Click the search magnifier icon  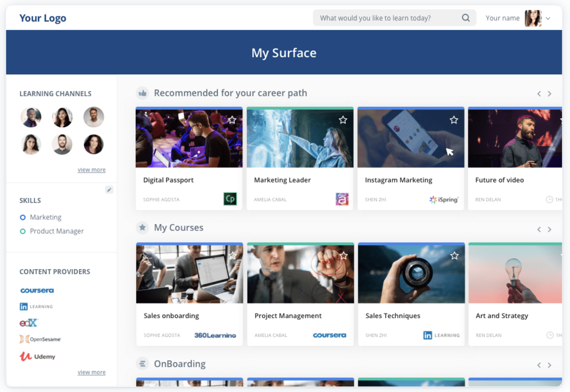pyautogui.click(x=466, y=18)
